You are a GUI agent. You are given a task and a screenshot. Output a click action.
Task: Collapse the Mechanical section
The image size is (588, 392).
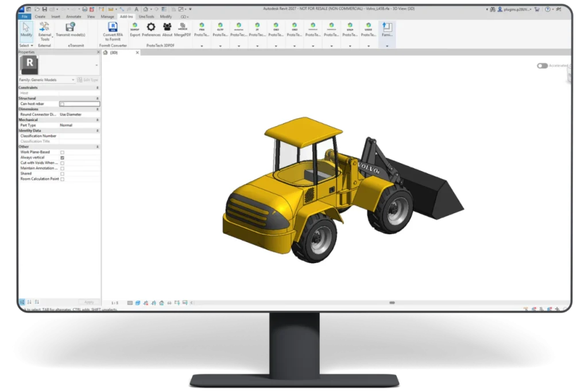coord(97,120)
